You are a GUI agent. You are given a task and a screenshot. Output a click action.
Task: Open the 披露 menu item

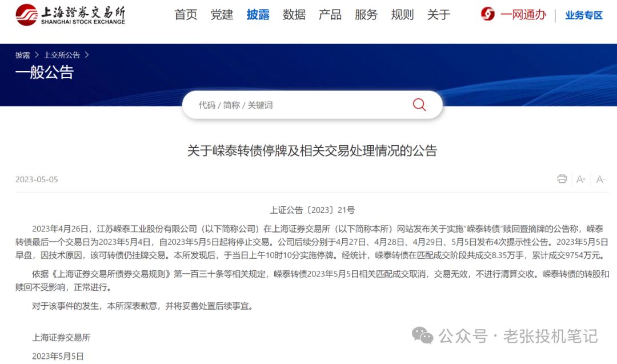point(258,15)
